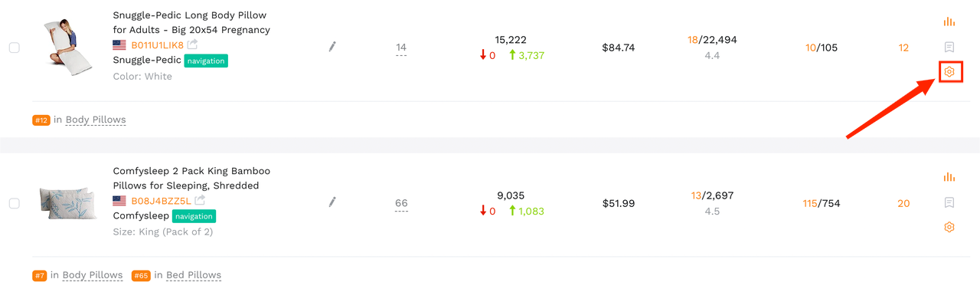Click the Comfysleep navigation tag
Viewport: 980px width, 289px height.
tap(194, 216)
